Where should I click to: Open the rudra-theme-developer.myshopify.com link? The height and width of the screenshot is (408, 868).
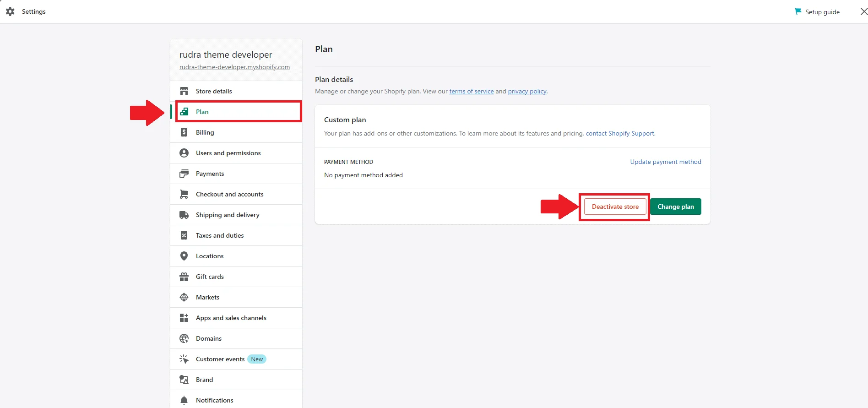click(x=234, y=67)
